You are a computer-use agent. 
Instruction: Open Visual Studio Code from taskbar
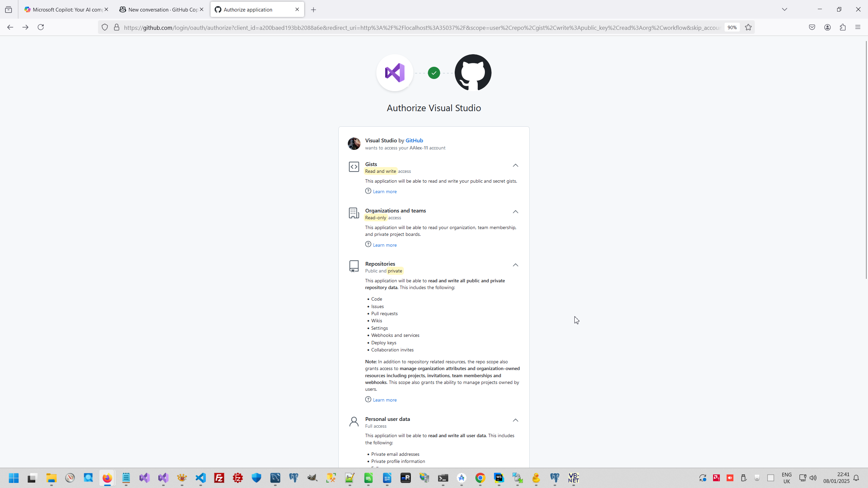(x=201, y=478)
